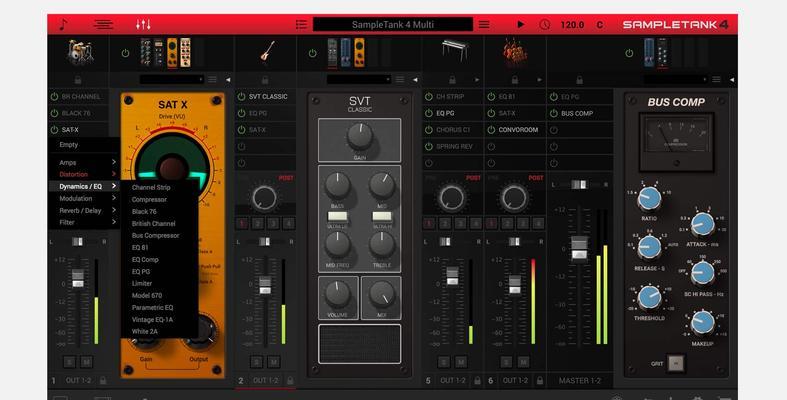This screenshot has height=400, width=787.
Task: Expand effects arrow beside electric piano lock
Action: pos(477,80)
